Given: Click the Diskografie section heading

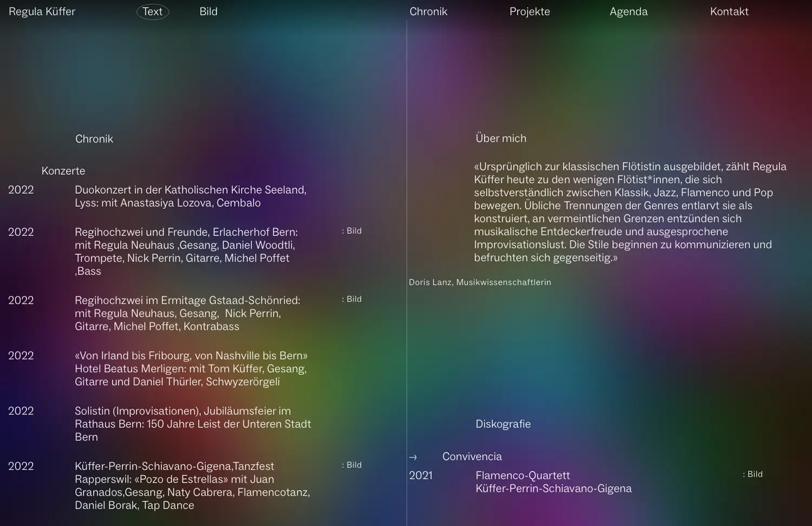Looking at the screenshot, I should click(503, 424).
